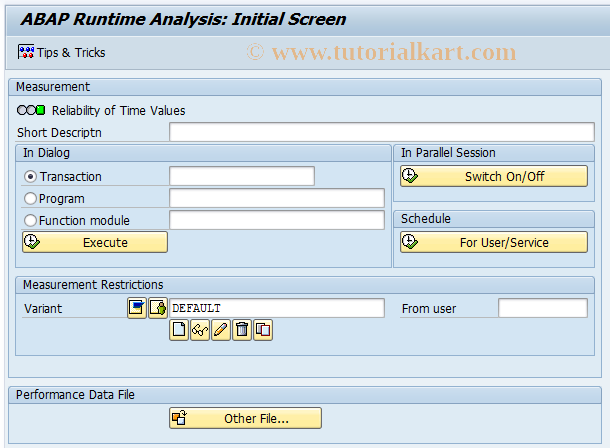This screenshot has width=610, height=448.
Task: Click the Function module name field
Action: (277, 220)
